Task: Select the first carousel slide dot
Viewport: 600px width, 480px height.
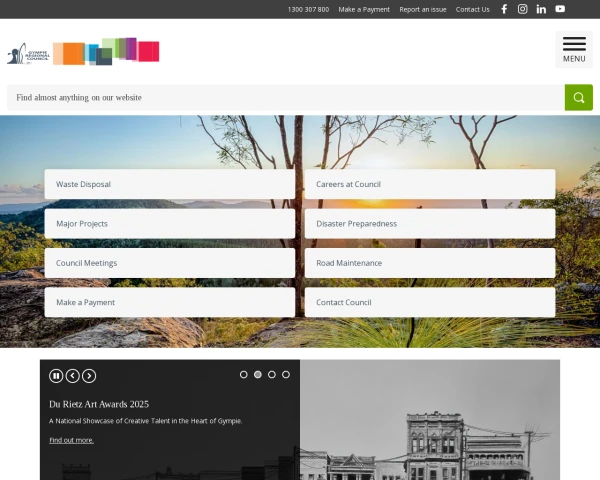Action: pyautogui.click(x=243, y=374)
